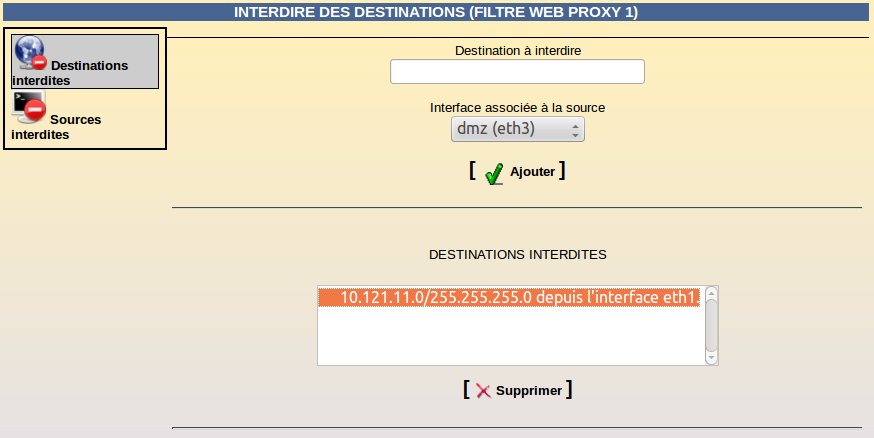This screenshot has width=874, height=438.
Task: Click the DESTINATIONS INTERDITES heading
Action: point(518,255)
